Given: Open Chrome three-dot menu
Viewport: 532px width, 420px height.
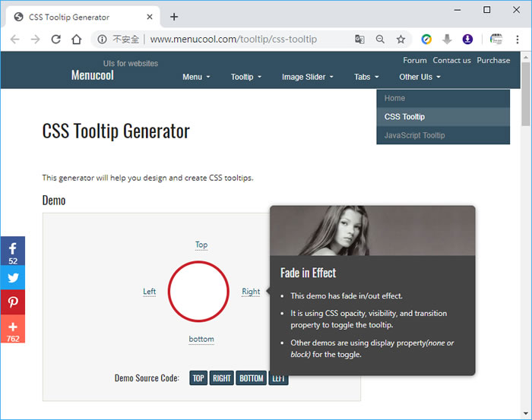Looking at the screenshot, I should 518,39.
